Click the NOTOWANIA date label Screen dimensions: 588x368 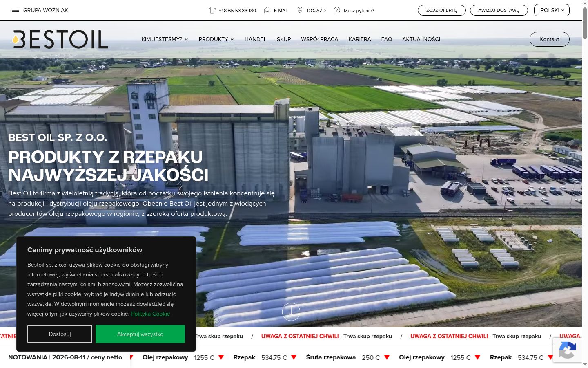coord(65,357)
